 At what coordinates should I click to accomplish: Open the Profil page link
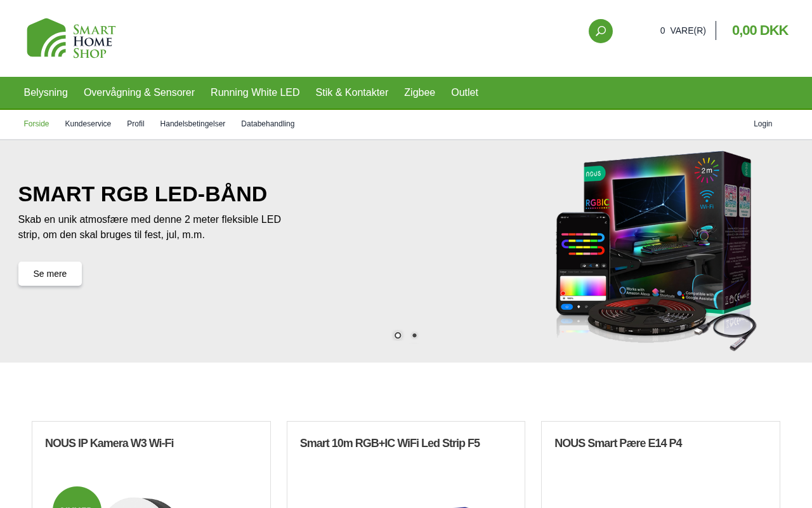coord(136,124)
